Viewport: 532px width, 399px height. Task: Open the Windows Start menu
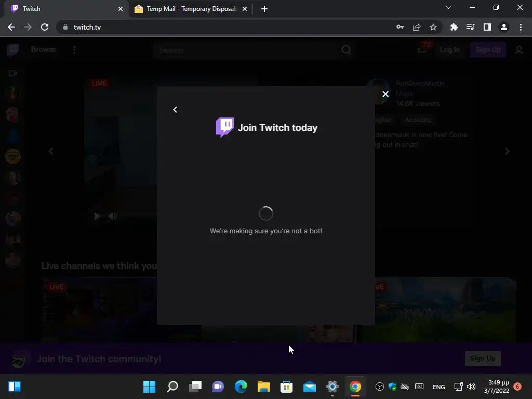coord(149,387)
